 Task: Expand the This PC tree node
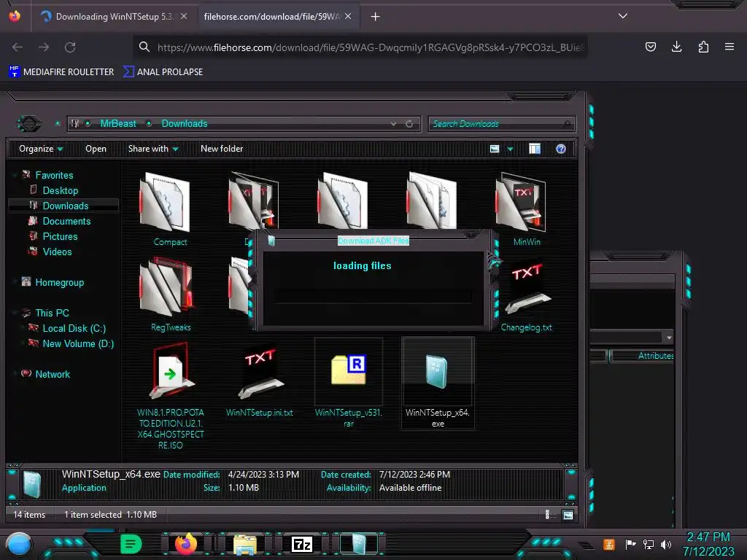point(14,313)
